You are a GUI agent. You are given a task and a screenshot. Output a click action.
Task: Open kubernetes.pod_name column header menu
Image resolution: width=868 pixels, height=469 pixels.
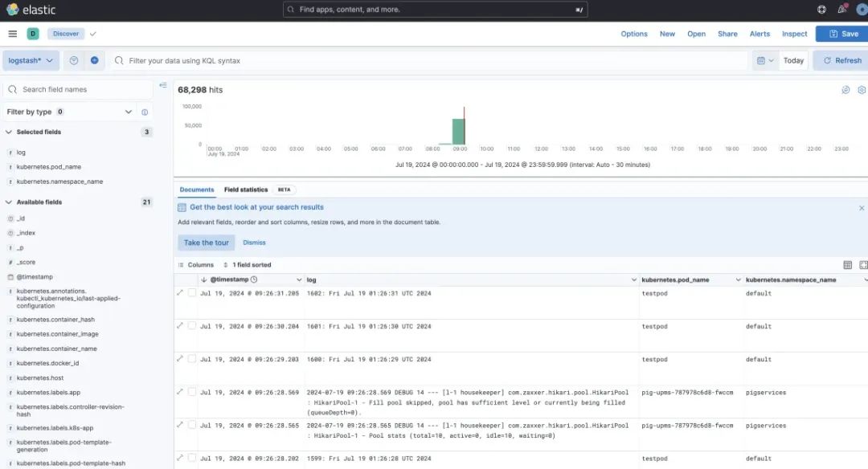(x=738, y=279)
